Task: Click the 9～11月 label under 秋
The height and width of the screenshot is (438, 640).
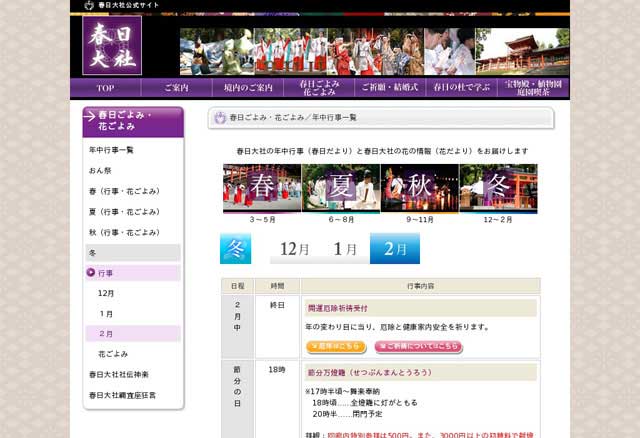Action: tap(420, 220)
